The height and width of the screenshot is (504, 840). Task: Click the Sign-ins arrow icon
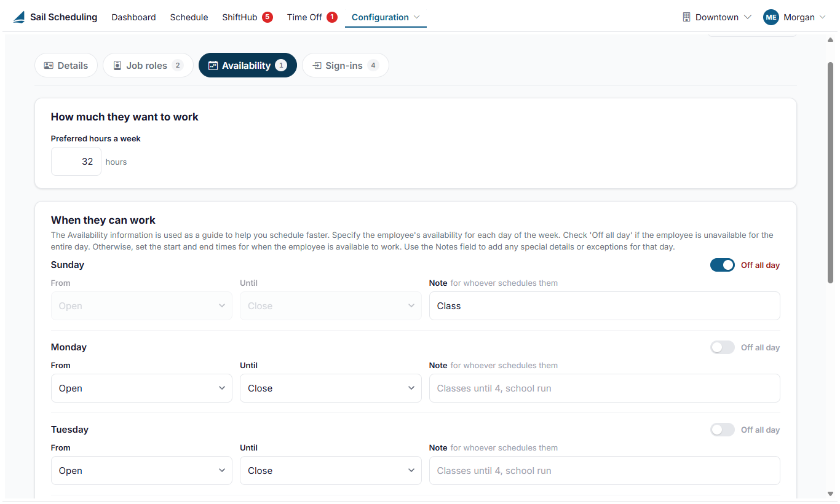point(317,66)
